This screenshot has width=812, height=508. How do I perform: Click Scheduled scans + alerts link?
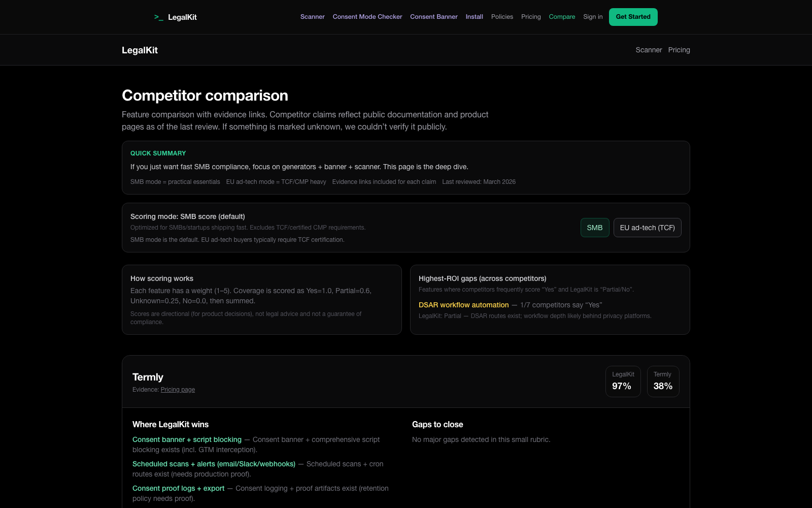pos(214,464)
